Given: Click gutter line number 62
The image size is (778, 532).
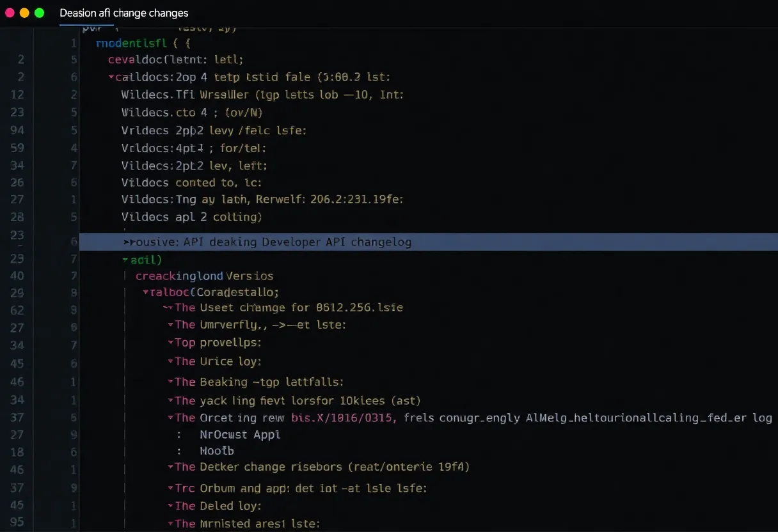Looking at the screenshot, I should coord(17,311).
